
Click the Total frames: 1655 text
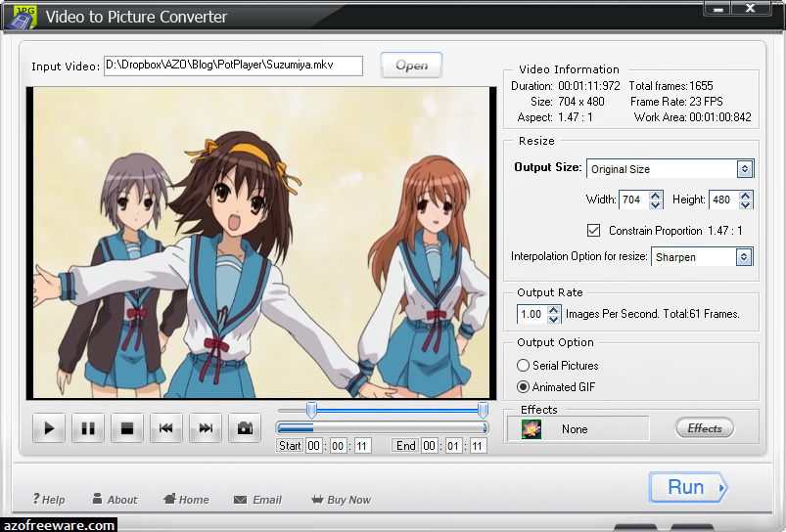tap(670, 86)
